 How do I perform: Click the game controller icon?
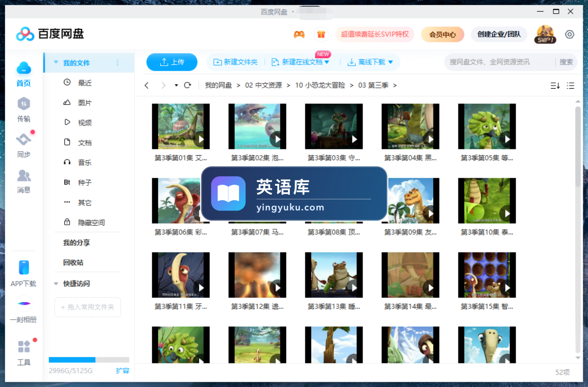299,35
